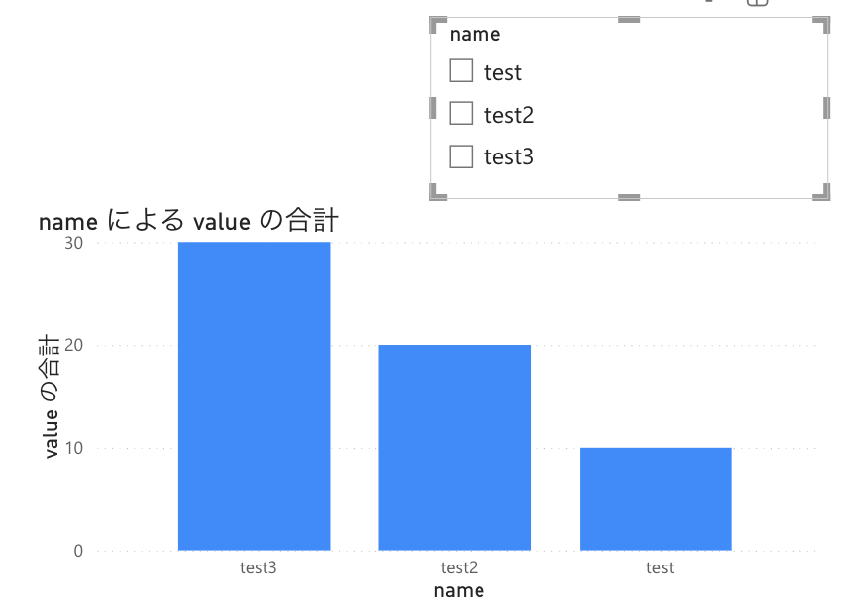Viewport: 852px width, 616px height.
Task: Click the bottom-middle resize handle of slicer
Action: point(629,197)
